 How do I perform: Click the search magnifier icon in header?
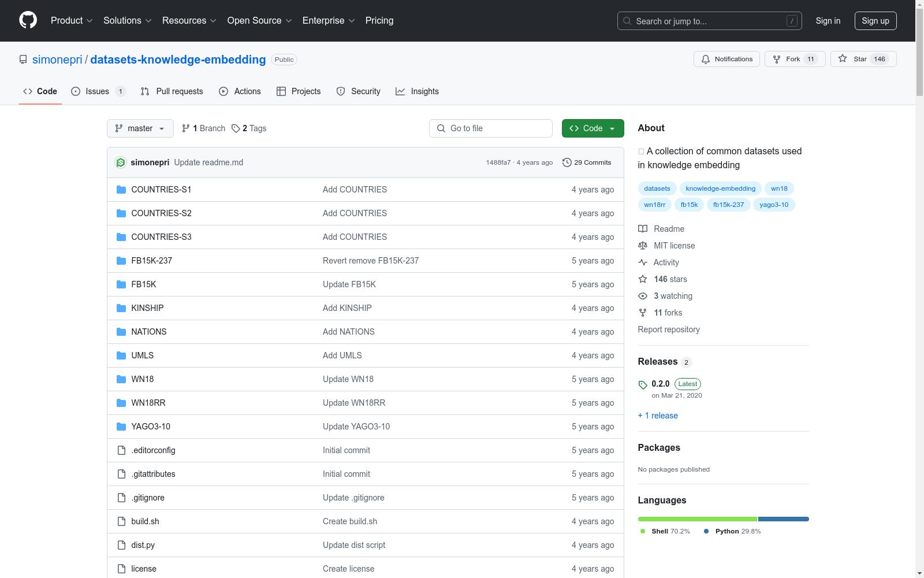[x=627, y=21]
